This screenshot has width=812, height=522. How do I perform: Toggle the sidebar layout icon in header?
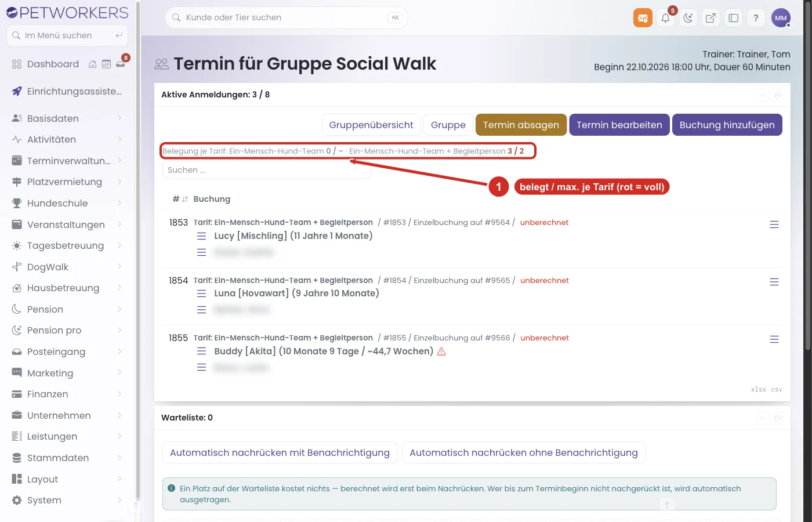click(733, 18)
